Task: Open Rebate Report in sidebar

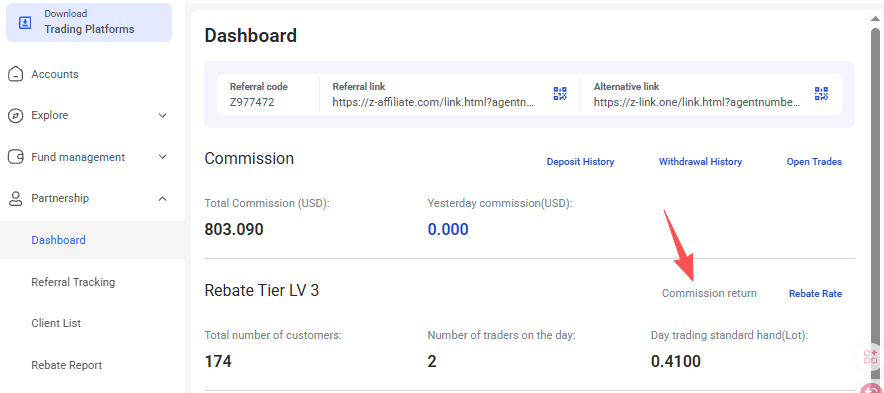Action: coord(67,365)
